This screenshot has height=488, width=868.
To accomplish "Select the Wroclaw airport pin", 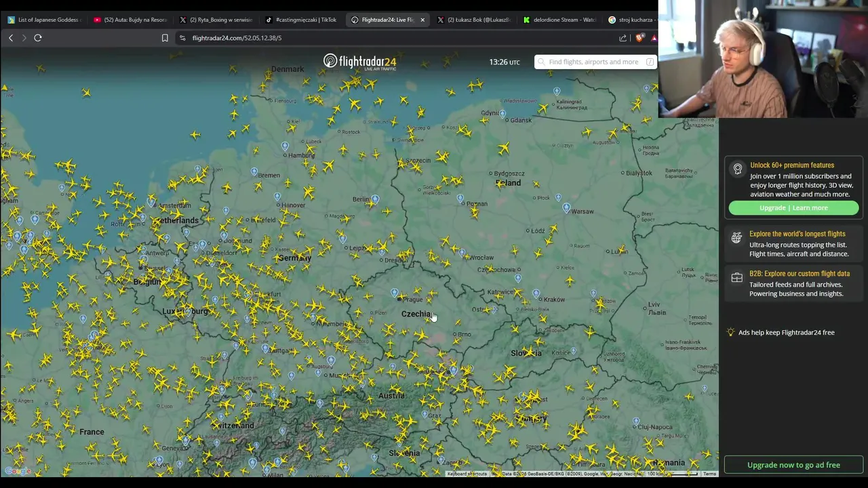I will point(462,253).
